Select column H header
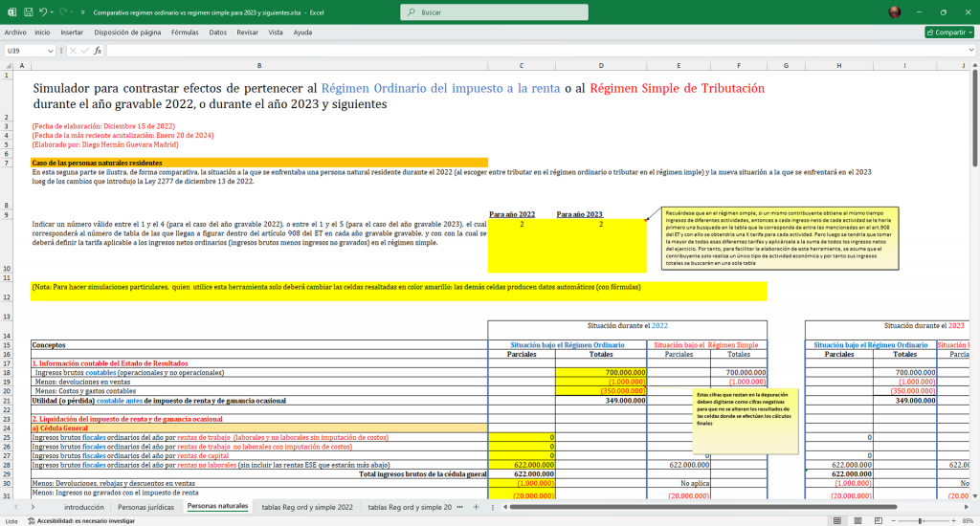The image size is (980, 526). (838, 65)
